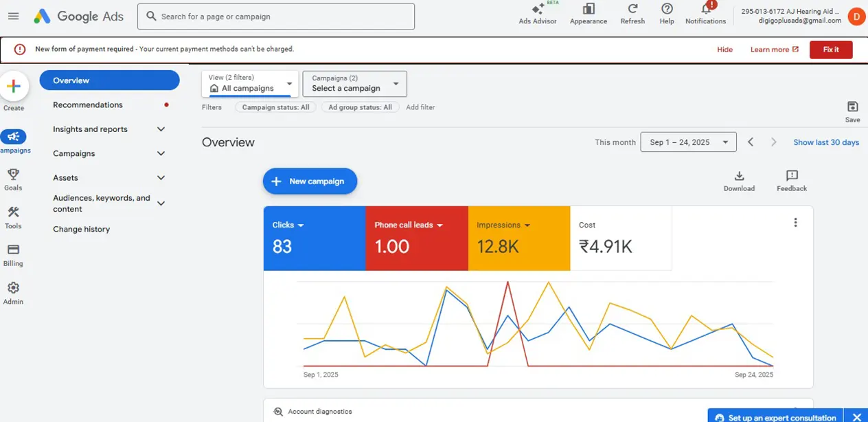This screenshot has width=868, height=422.
Task: Click the Download icon
Action: click(739, 176)
